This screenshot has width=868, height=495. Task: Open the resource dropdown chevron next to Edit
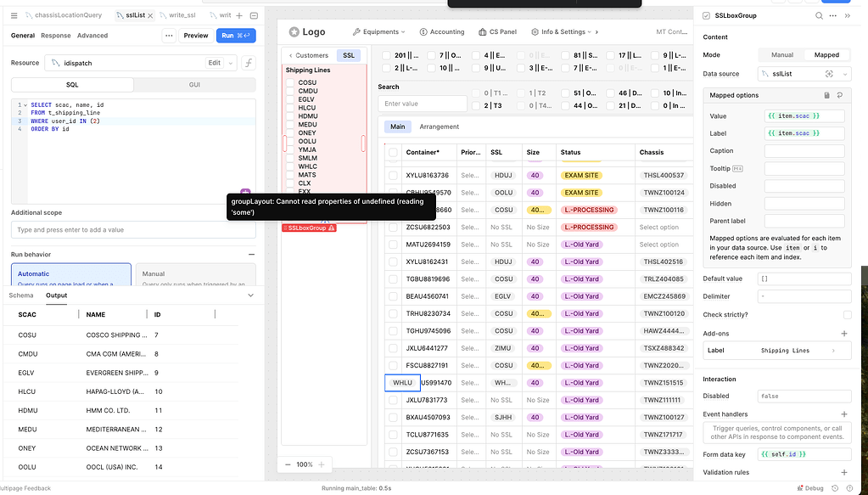[x=230, y=62]
